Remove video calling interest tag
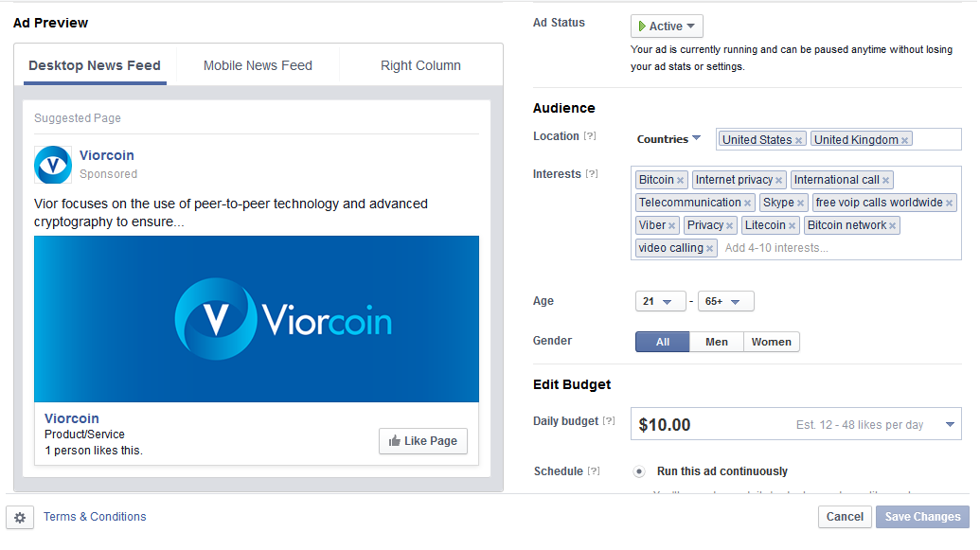This screenshot has height=550, width=980. [709, 249]
